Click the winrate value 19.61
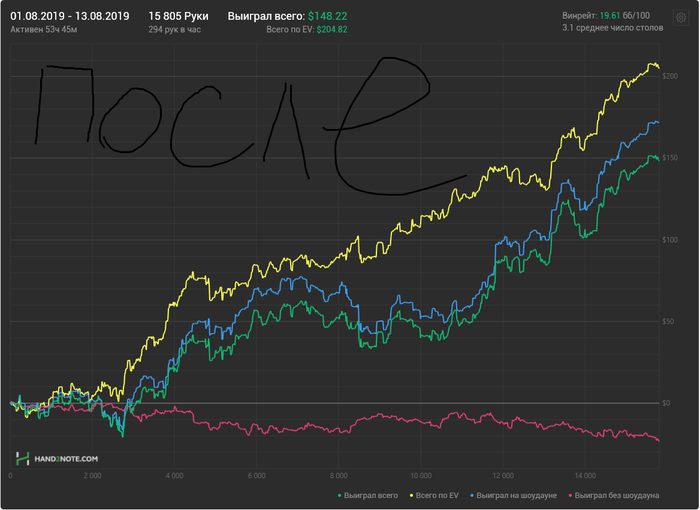Screen dimensions: 700x510 click(609, 16)
